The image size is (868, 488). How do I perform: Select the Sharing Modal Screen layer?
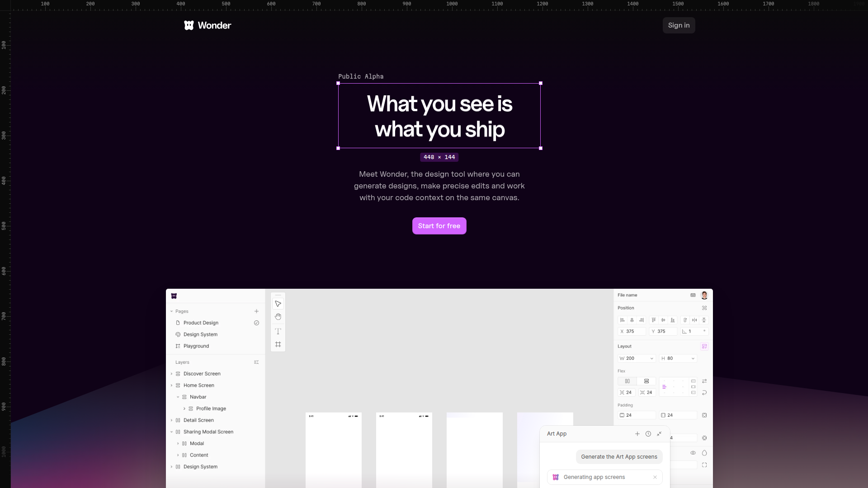click(x=208, y=432)
